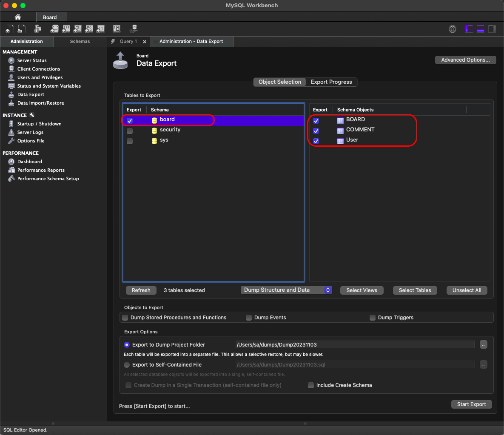Toggle the right sidebar panel icon
The image size is (504, 435).
492,29
